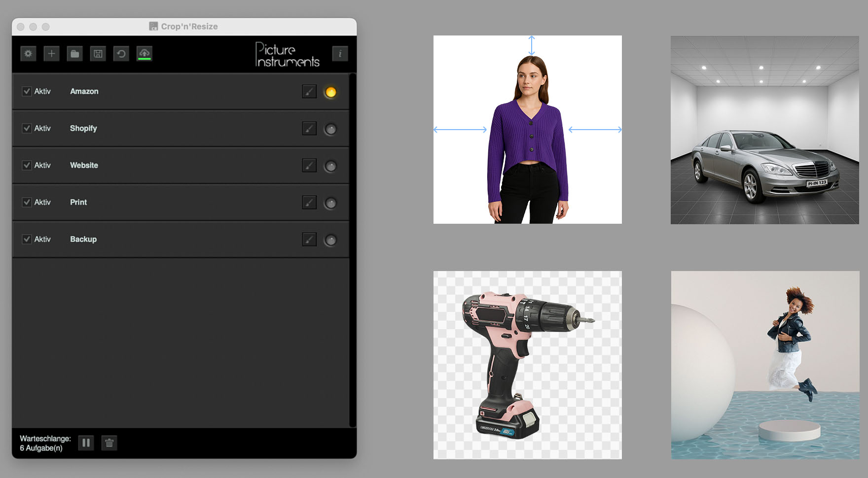Pause the processing queue
This screenshot has height=478, width=868.
86,443
